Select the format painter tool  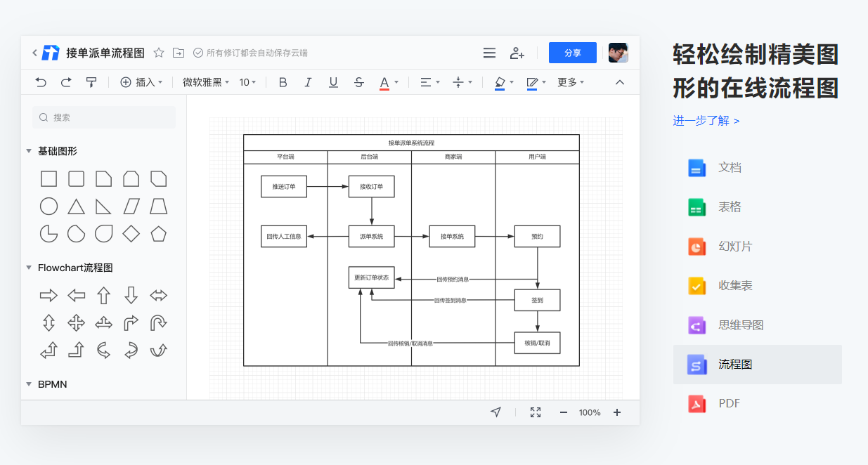point(91,82)
